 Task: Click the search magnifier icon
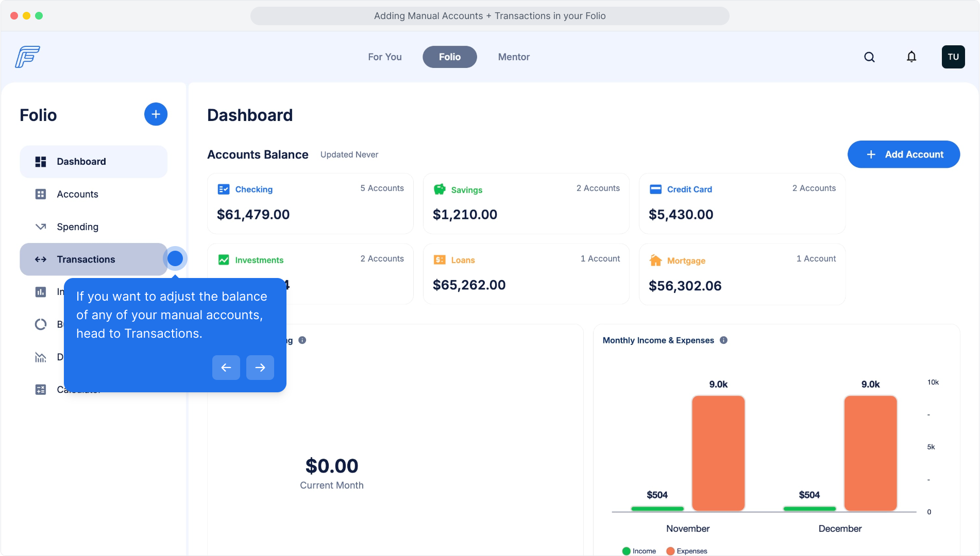(x=869, y=57)
